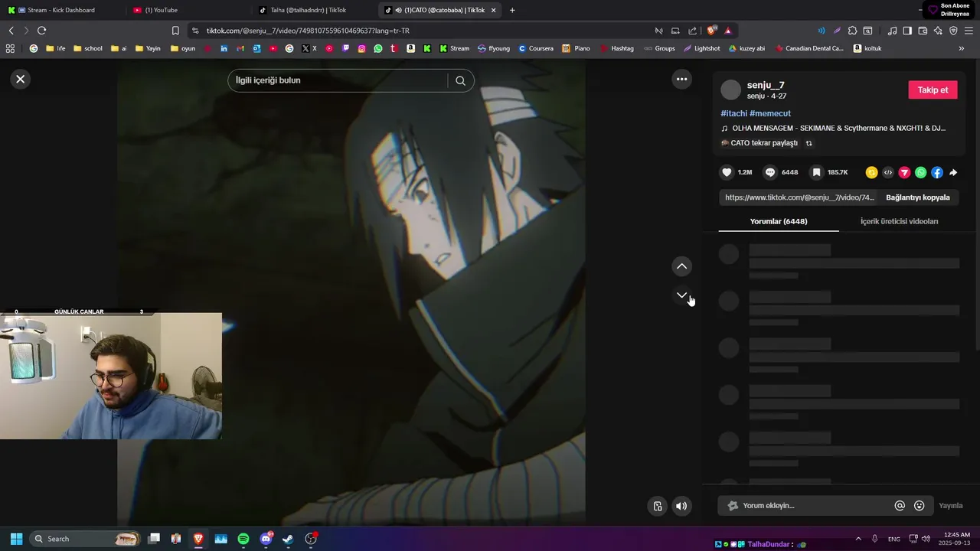Open the Lightshot bookmark
The image size is (980, 551).
point(702,48)
